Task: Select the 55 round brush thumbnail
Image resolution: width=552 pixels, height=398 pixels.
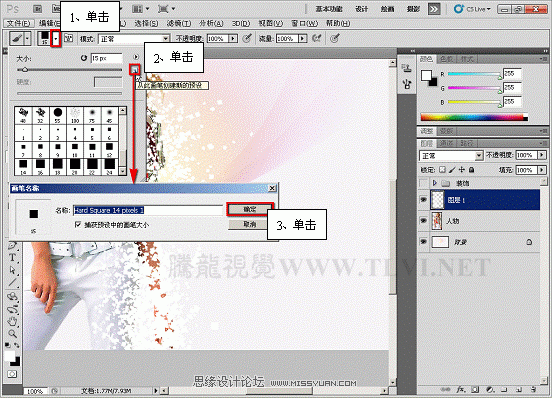Action: click(x=58, y=115)
